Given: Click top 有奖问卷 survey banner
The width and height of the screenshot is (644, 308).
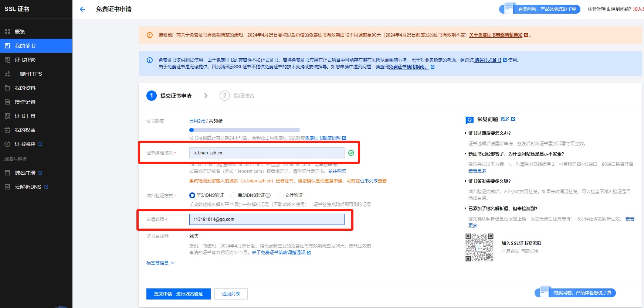Looking at the screenshot, I should tap(540, 9).
